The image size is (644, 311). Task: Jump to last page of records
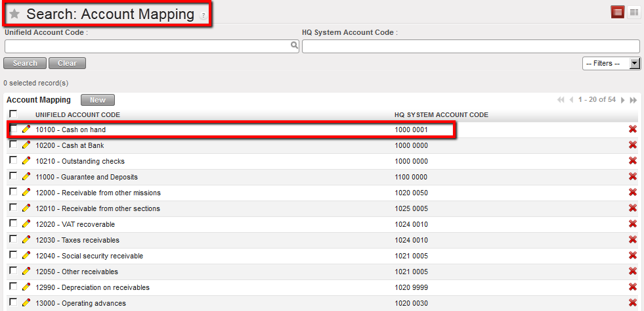pos(633,100)
